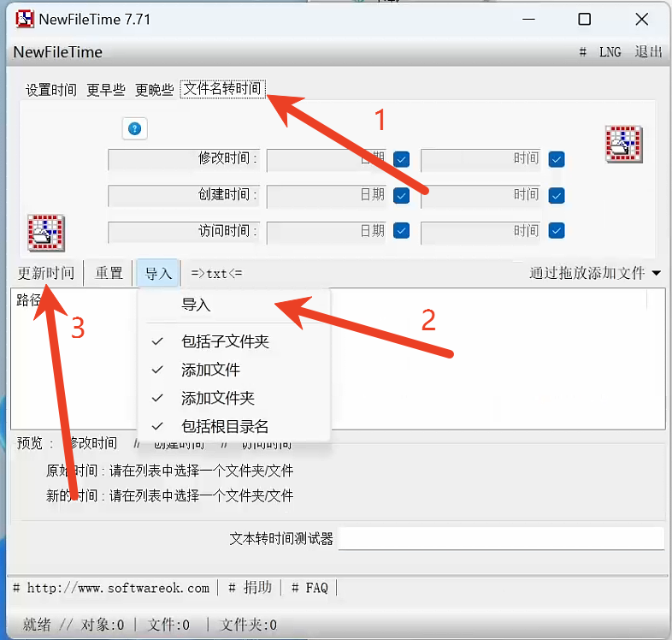Toggle the 修改时间 日期 checkbox
The width and height of the screenshot is (672, 640).
click(x=401, y=159)
